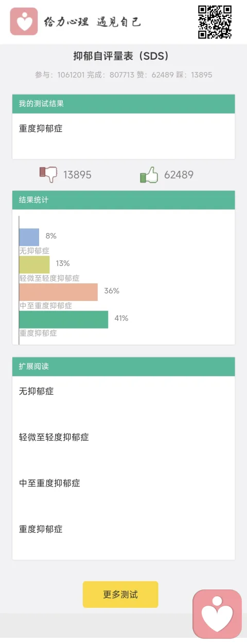
Task: Click the blue 8% bar
Action: coord(29,237)
